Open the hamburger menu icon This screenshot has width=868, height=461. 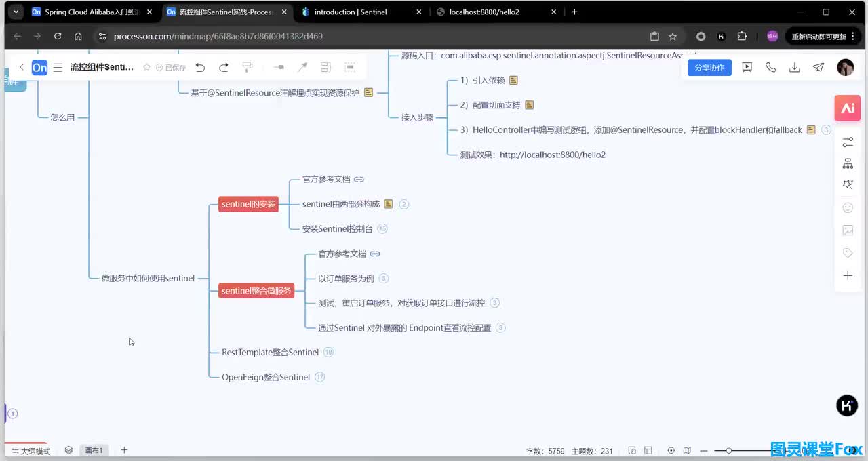point(58,67)
